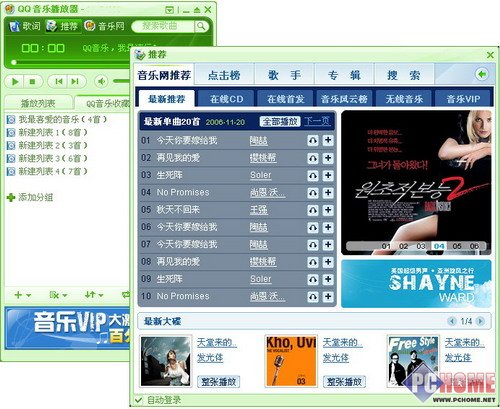Image resolution: width=500 pixels, height=409 pixels.
Task: Open the add (+) dropdown below playlist
Action: 23,295
